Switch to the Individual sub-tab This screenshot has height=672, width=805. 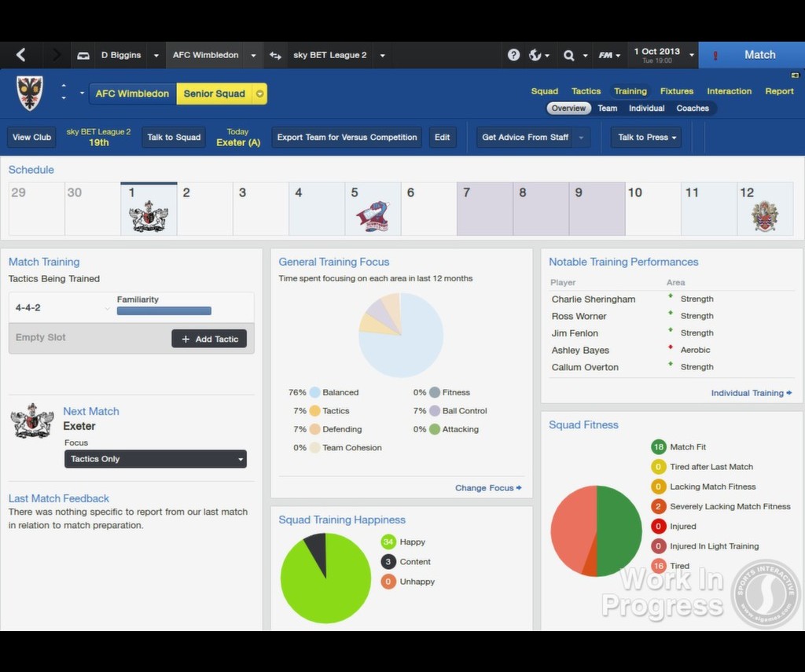[646, 108]
